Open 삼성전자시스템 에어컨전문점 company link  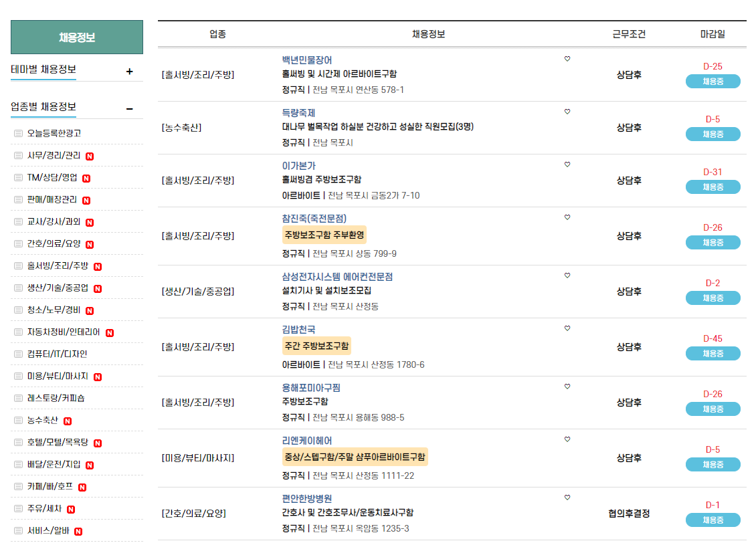[337, 277]
